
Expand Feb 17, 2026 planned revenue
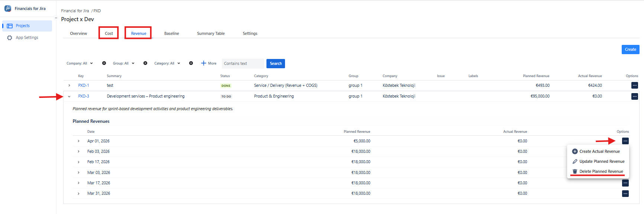[x=78, y=162]
